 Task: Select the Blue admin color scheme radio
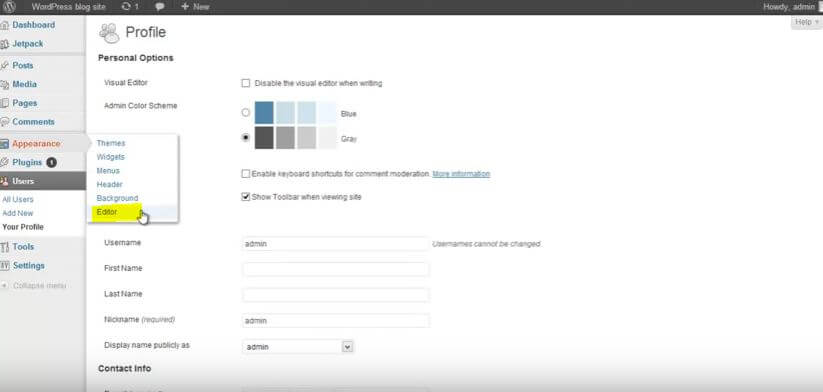point(246,113)
